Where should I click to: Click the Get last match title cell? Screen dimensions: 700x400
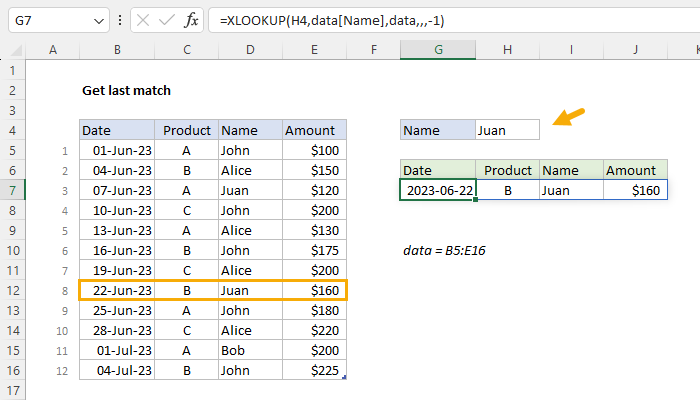[126, 90]
